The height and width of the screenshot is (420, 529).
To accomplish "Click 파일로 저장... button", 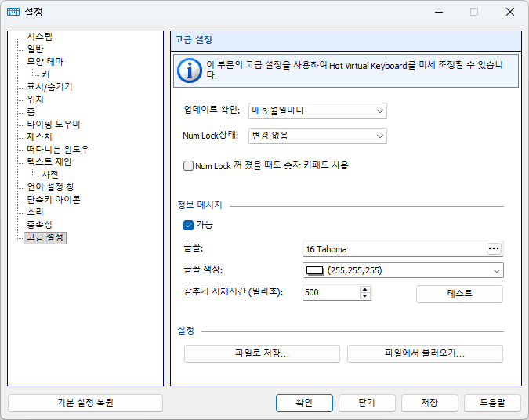I will pos(262,353).
